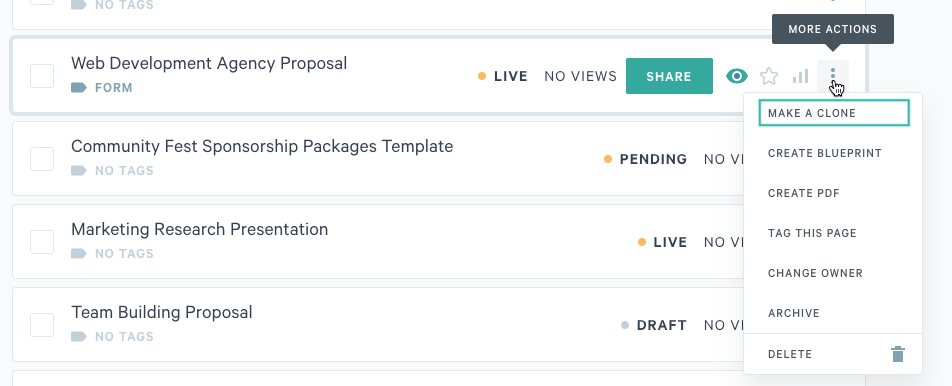The width and height of the screenshot is (952, 386).
Task: Check the Team Building Proposal checkbox
Action: click(x=42, y=325)
